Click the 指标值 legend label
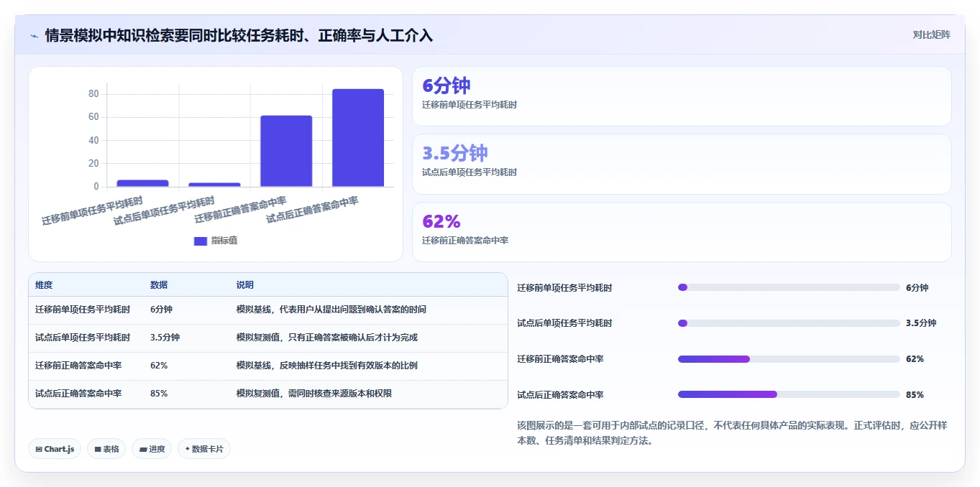The width and height of the screenshot is (980, 487). click(x=224, y=241)
